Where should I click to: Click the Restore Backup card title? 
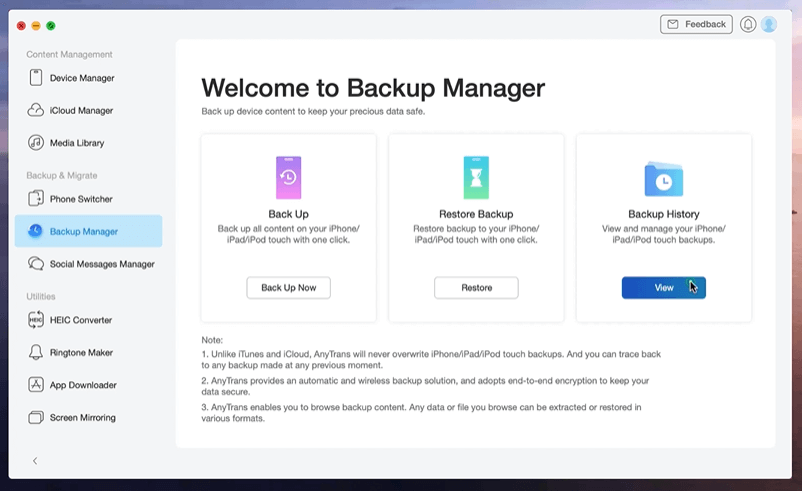point(476,214)
